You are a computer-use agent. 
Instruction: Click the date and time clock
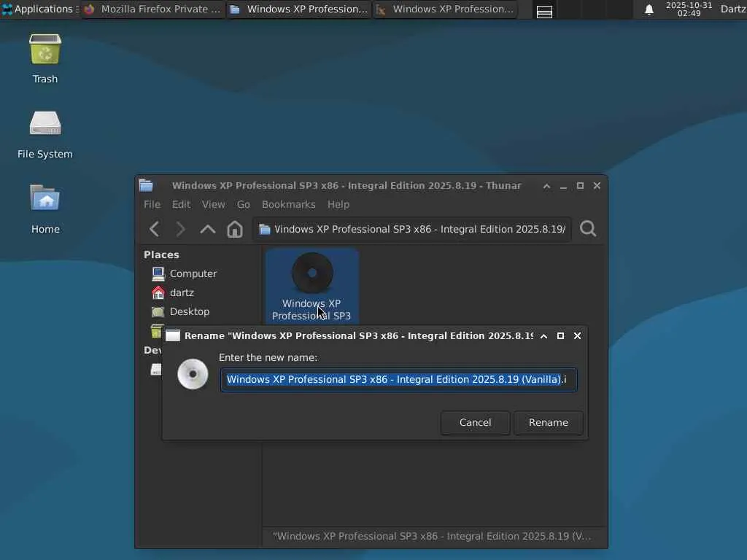tap(689, 9)
